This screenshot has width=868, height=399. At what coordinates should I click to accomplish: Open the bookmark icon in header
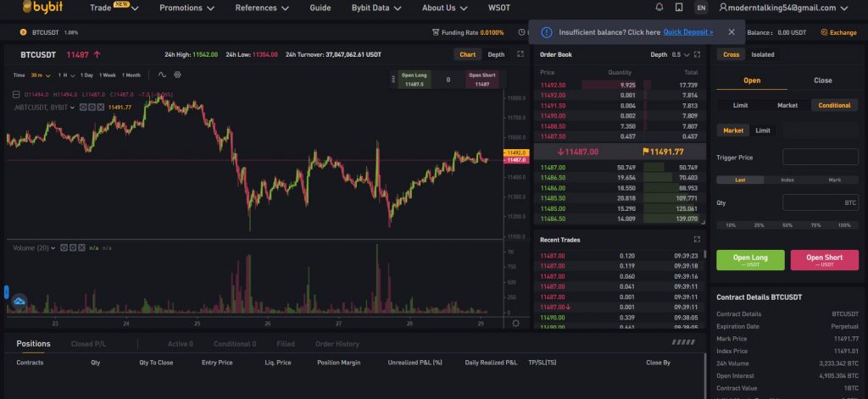[x=679, y=8]
